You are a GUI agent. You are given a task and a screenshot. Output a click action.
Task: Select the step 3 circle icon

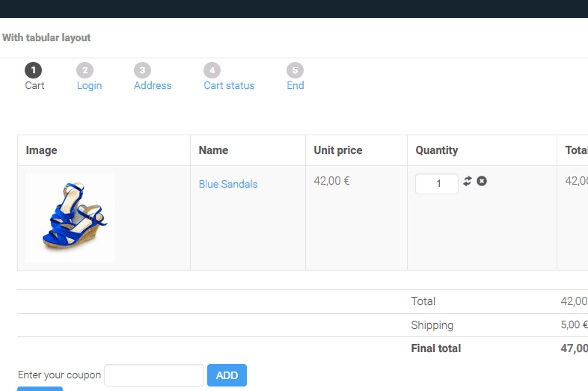142,70
